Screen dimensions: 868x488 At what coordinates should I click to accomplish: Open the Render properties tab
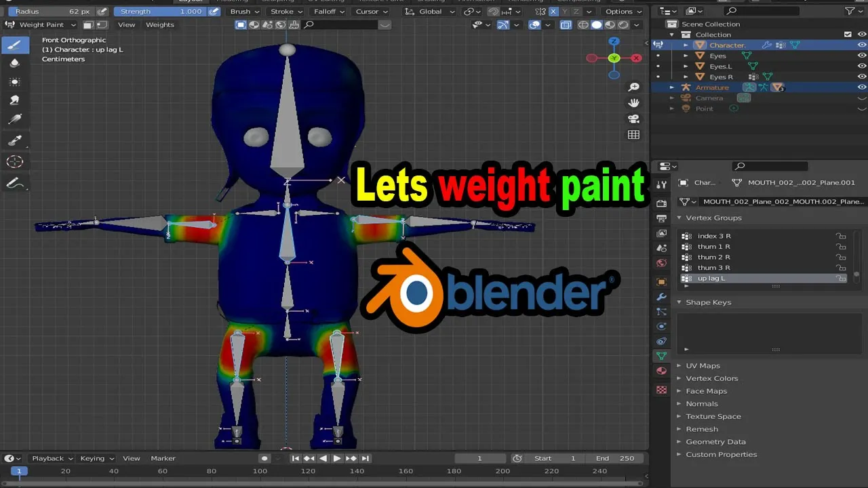pos(662,203)
